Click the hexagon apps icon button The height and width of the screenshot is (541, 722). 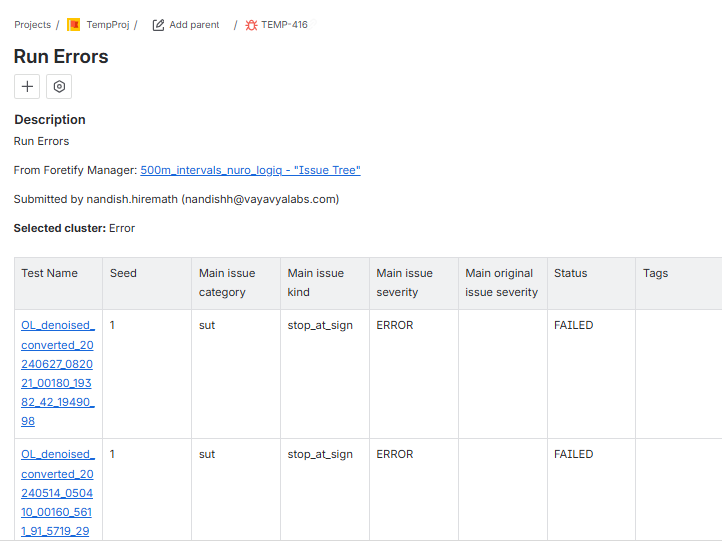tap(59, 87)
